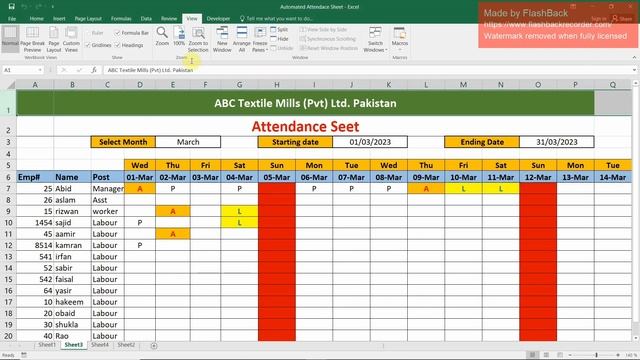Open the File menu tab
Image resolution: width=640 pixels, height=360 pixels.
pos(12,19)
